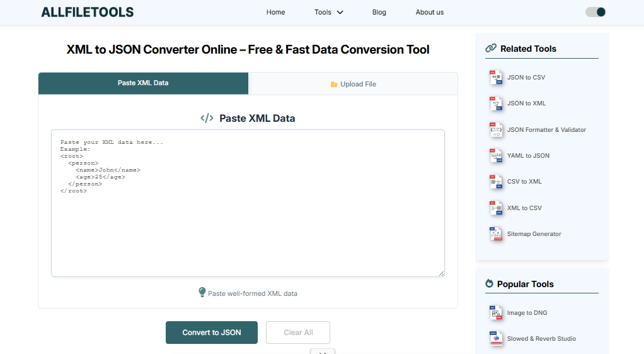Expand the Tools dropdown menu

tap(329, 12)
